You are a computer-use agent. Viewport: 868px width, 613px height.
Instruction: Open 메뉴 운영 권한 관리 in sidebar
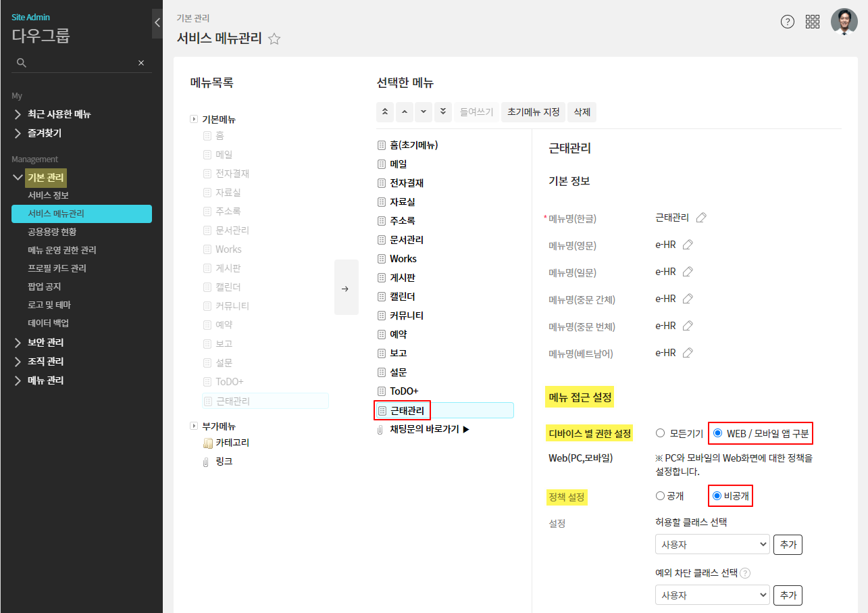pos(62,250)
